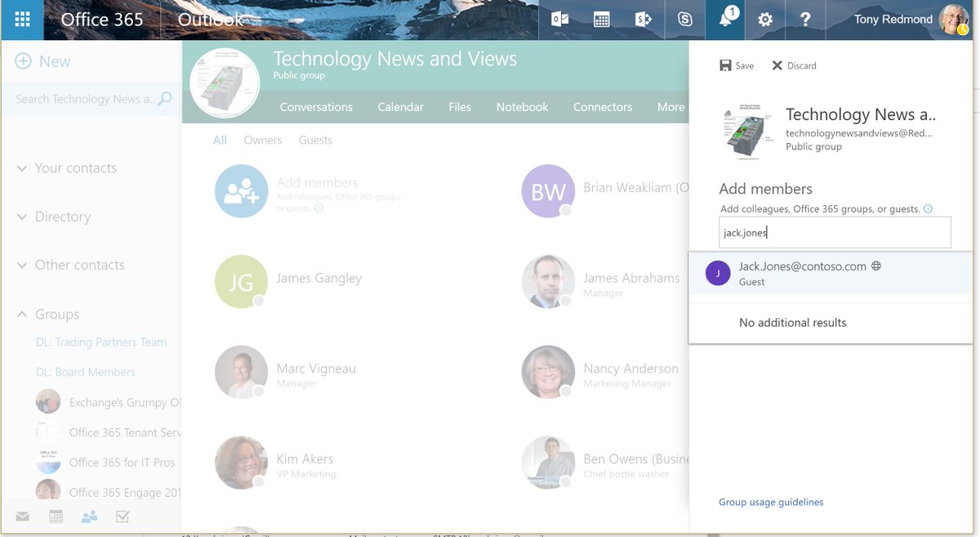Open James Gangley JG avatar
This screenshot has width=980, height=537.
[x=241, y=282]
